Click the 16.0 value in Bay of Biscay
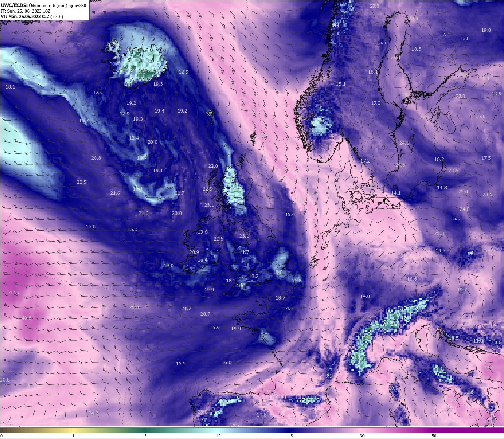 [226, 363]
